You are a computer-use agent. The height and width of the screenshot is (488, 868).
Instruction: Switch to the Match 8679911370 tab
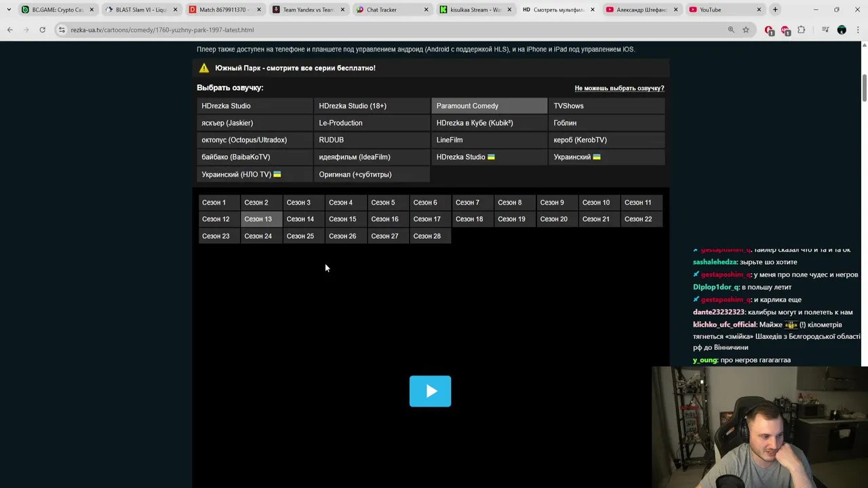point(224,9)
